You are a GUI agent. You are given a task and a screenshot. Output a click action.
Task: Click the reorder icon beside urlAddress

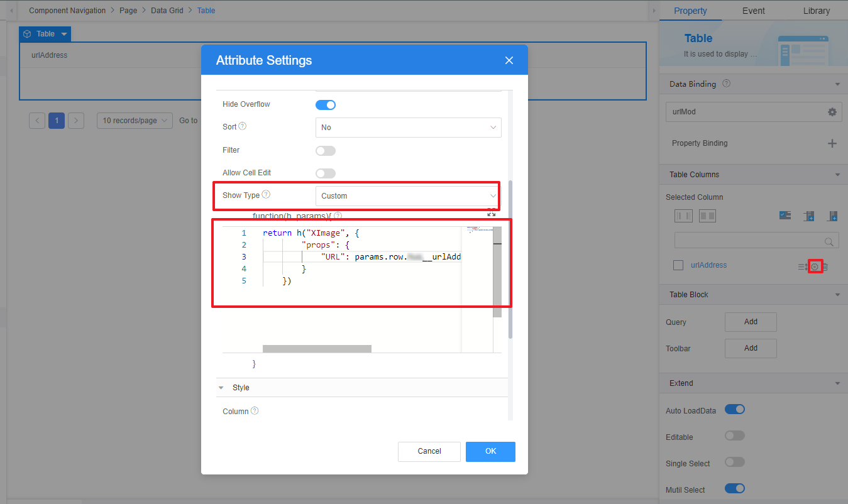(803, 266)
